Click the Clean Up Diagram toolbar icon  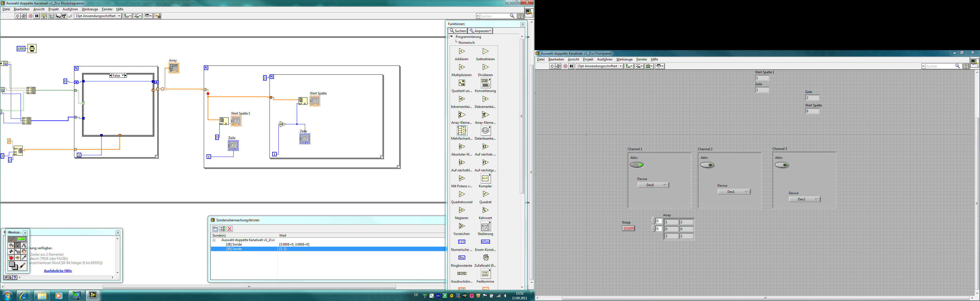[x=158, y=16]
